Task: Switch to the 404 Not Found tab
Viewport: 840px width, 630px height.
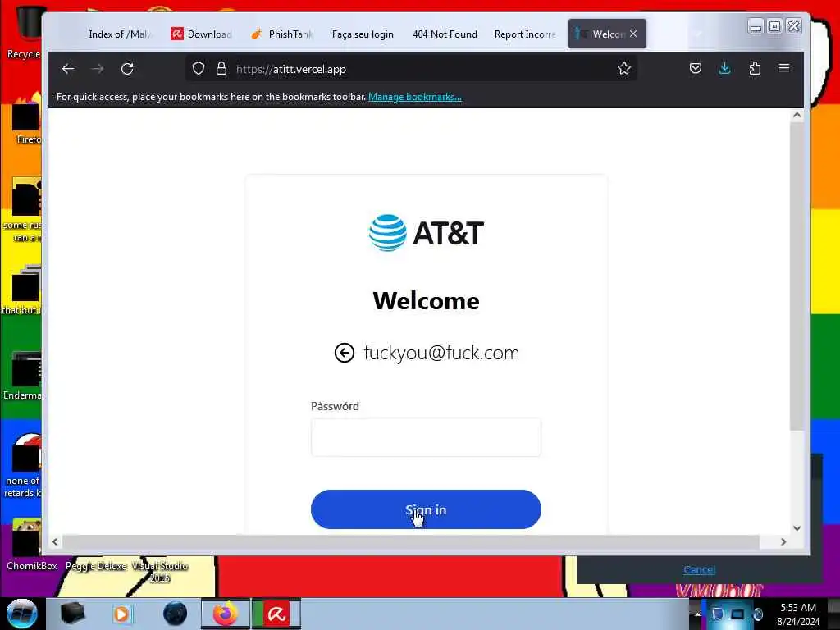Action: [x=445, y=34]
